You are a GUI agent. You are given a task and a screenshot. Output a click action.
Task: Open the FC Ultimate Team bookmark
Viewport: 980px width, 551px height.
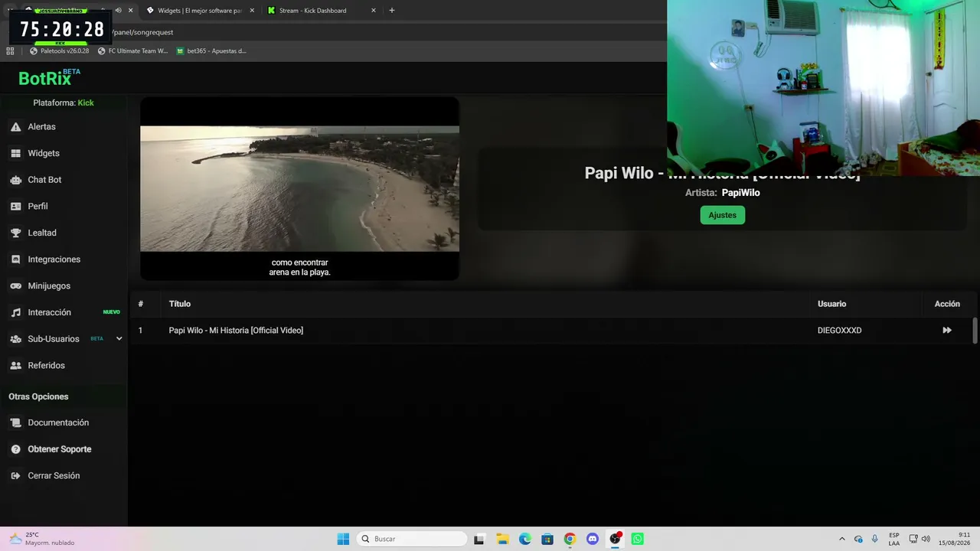click(132, 51)
